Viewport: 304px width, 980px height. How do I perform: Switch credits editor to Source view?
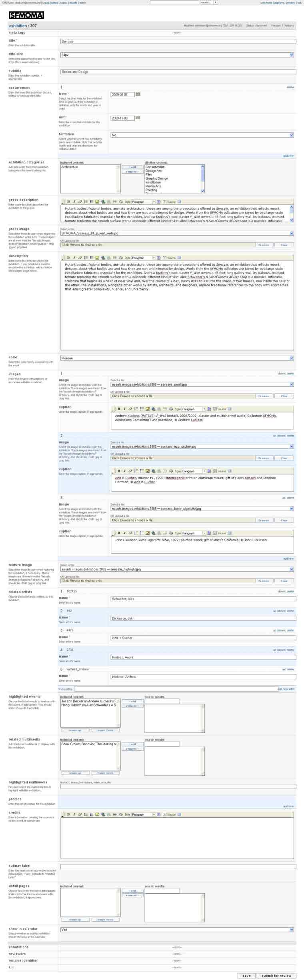171,814
